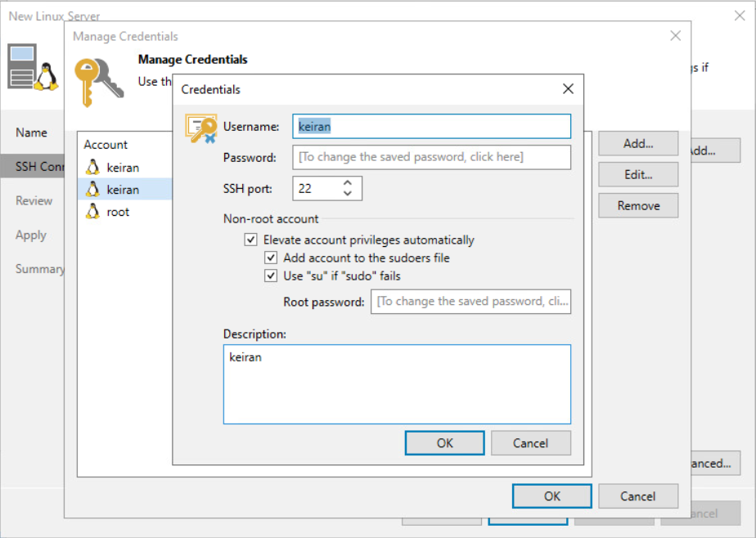
Task: Click the Root password field
Action: (470, 302)
